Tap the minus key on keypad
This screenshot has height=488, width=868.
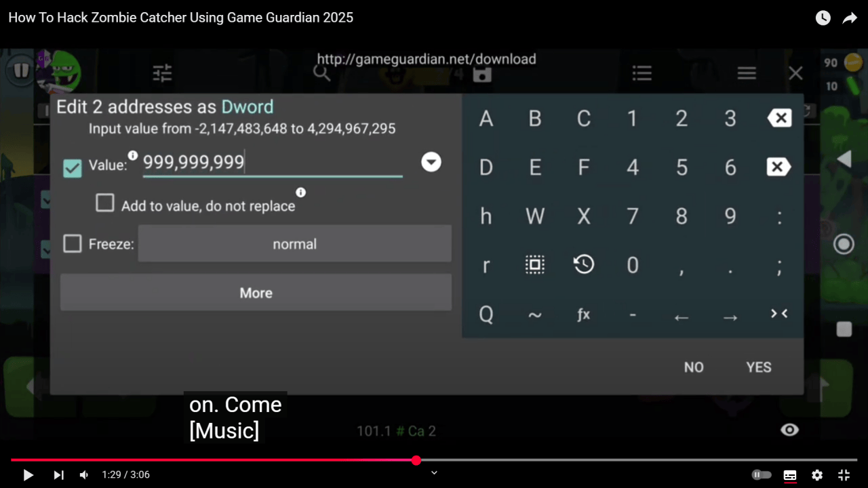(x=633, y=314)
